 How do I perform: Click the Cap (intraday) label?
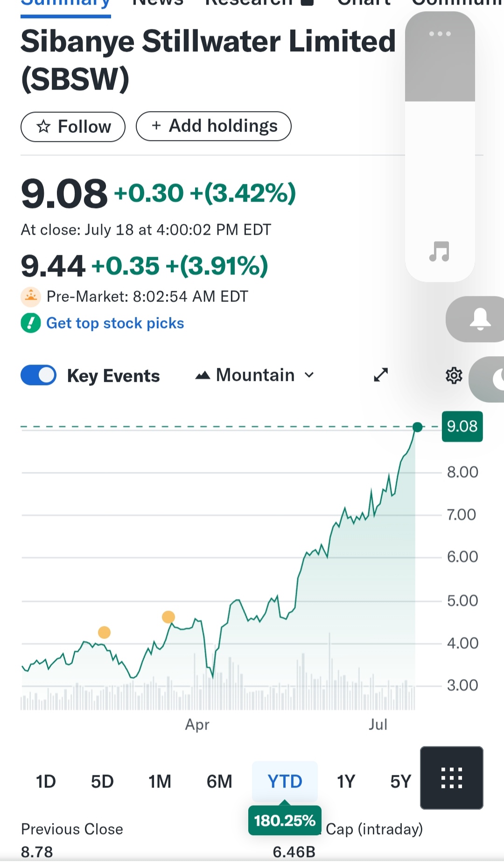(374, 829)
